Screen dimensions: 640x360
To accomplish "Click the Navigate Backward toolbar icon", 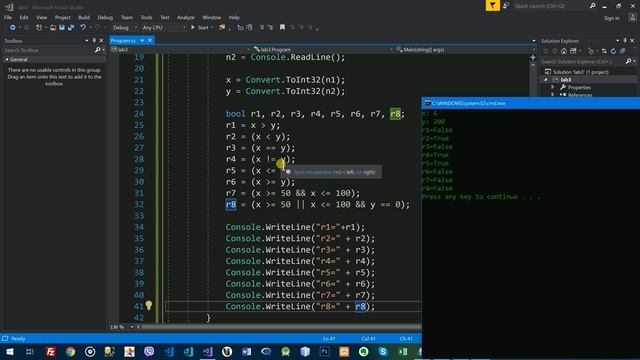I will click(x=13, y=27).
